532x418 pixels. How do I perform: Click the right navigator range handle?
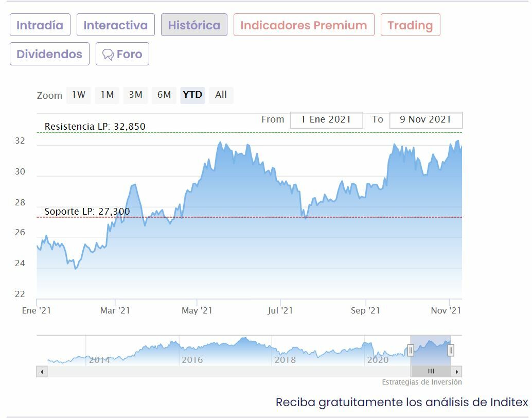[451, 351]
